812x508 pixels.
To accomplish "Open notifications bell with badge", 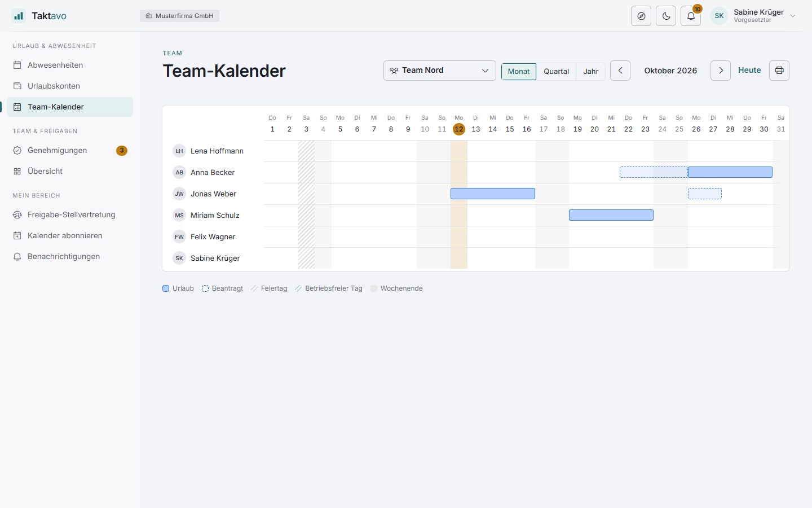I will (691, 16).
